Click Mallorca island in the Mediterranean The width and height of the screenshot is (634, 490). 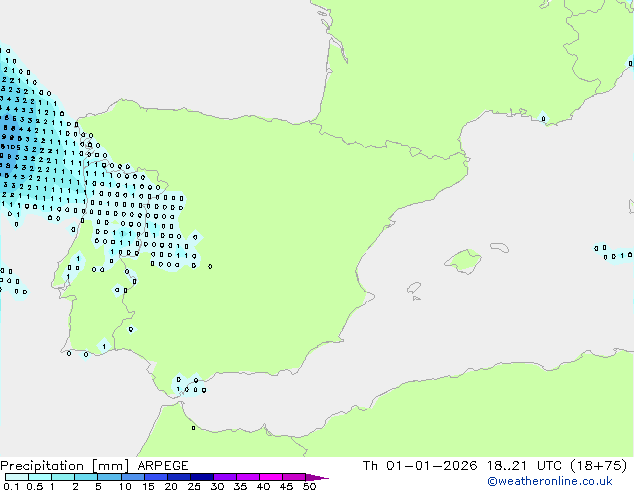[463, 262]
